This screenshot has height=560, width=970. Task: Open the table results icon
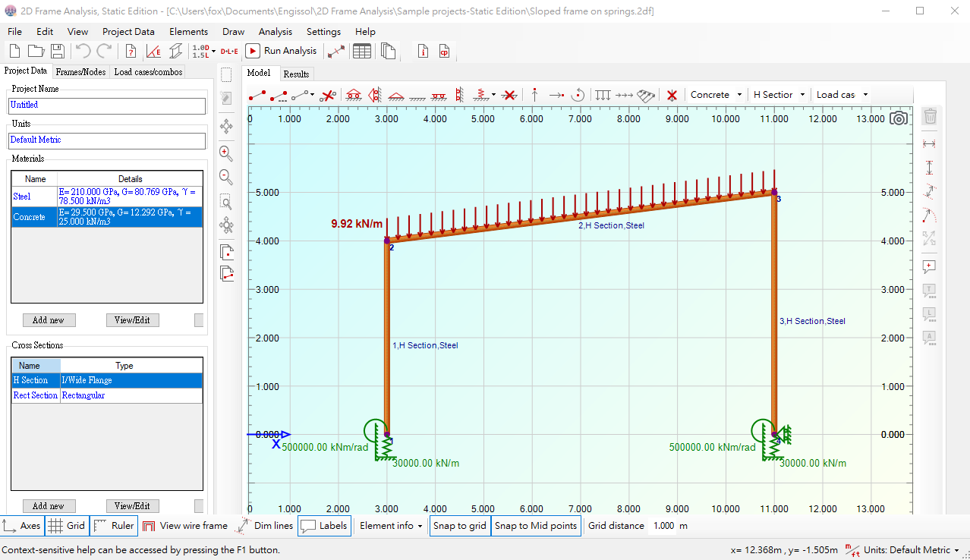pos(362,51)
